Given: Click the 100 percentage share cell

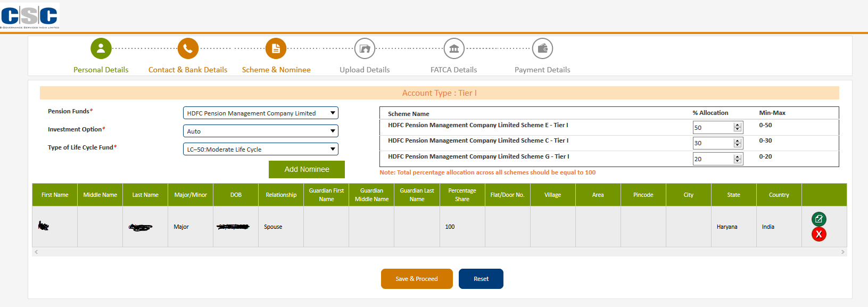Looking at the screenshot, I should [x=462, y=227].
